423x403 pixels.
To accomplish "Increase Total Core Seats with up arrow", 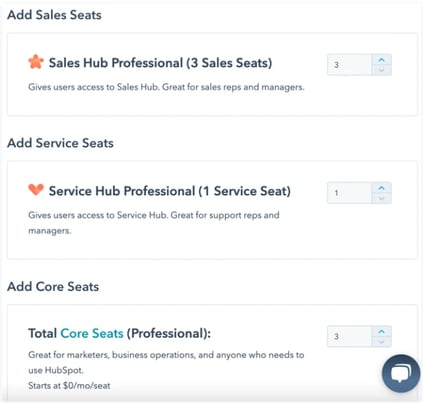I will pyautogui.click(x=382, y=331).
